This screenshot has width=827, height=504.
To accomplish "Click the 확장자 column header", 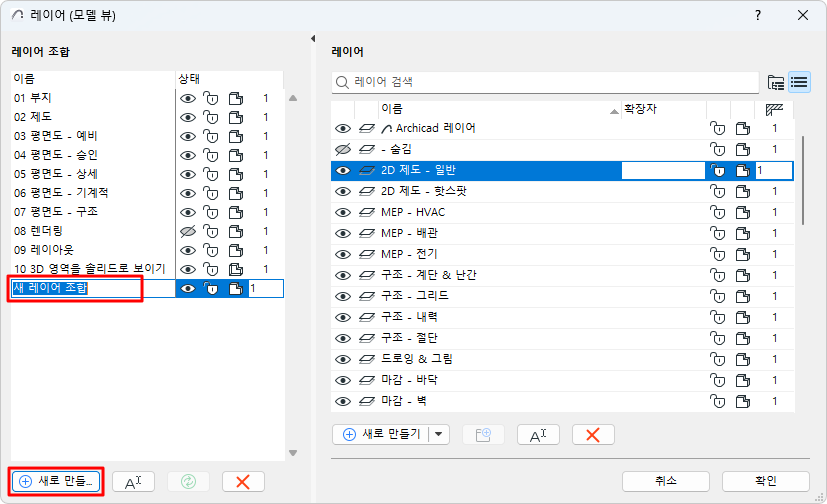I will pyautogui.click(x=663, y=109).
